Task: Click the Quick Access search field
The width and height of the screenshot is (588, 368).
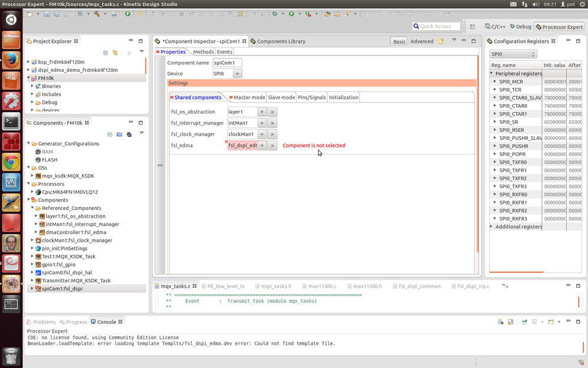Action: point(436,27)
